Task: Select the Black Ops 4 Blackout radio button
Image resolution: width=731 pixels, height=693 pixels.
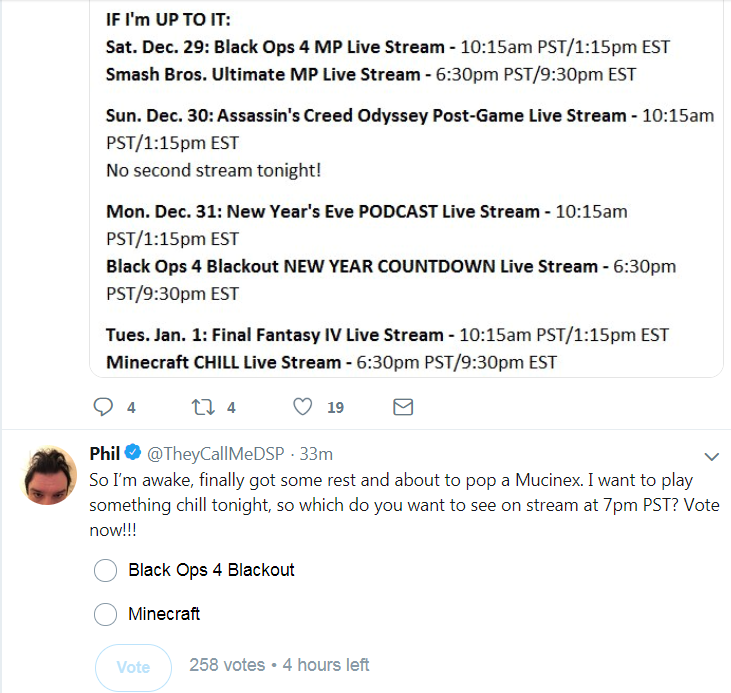Action: coord(105,570)
